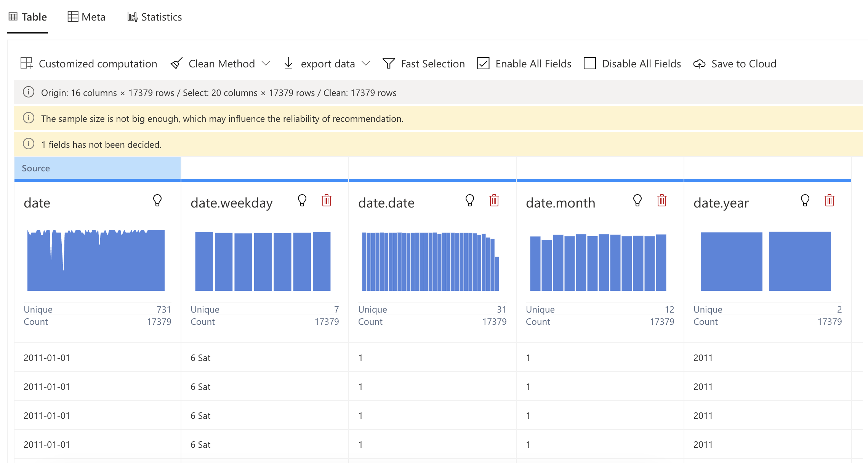Open the Statistics tab
This screenshot has height=463, width=868.
[x=154, y=17]
